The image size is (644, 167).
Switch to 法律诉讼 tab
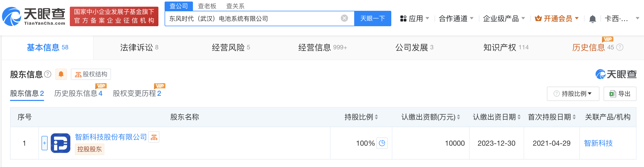(x=139, y=48)
